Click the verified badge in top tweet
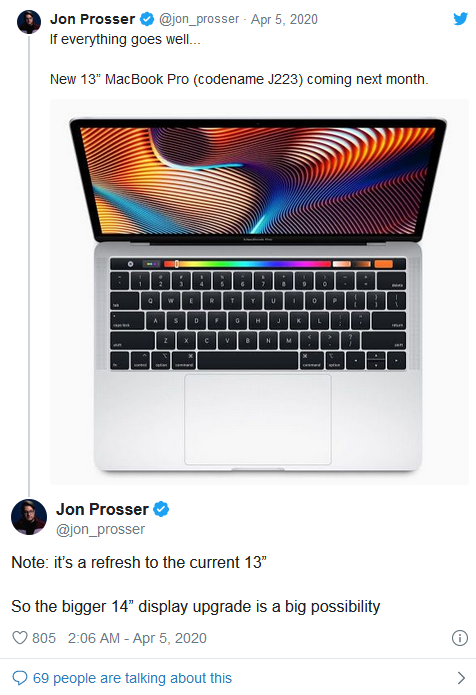 click(147, 19)
